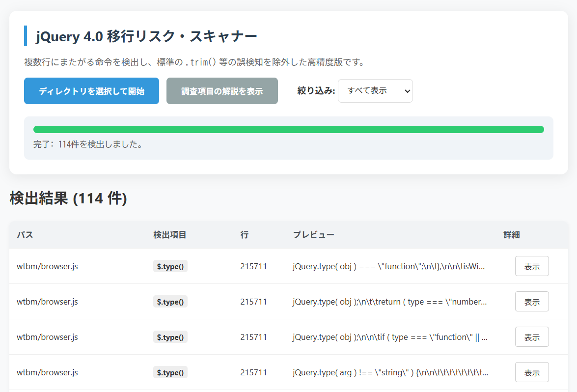Click preview text jQuery.type( arg ) !== \"string\"
577x392 pixels.
click(390, 372)
